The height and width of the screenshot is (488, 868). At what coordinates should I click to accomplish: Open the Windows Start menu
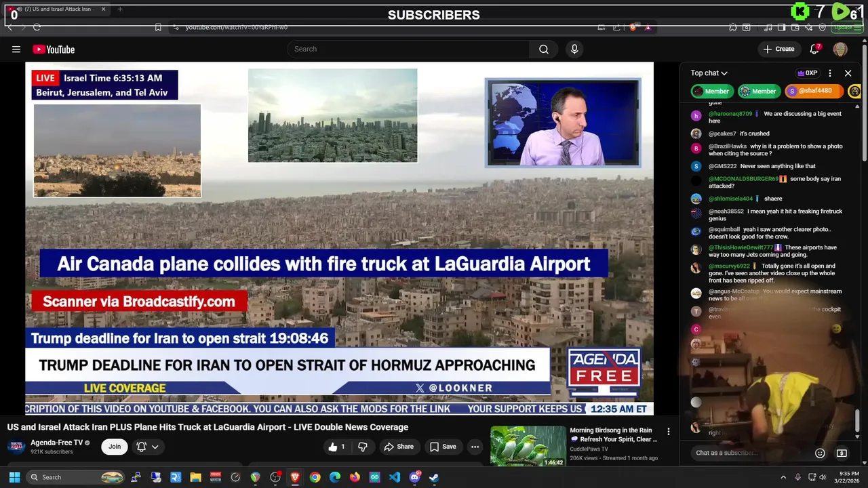(x=14, y=477)
